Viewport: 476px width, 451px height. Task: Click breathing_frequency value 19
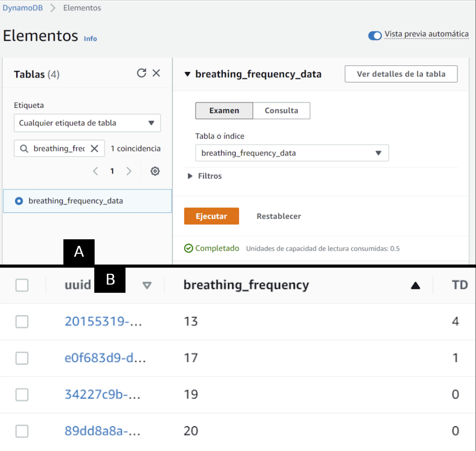(191, 394)
